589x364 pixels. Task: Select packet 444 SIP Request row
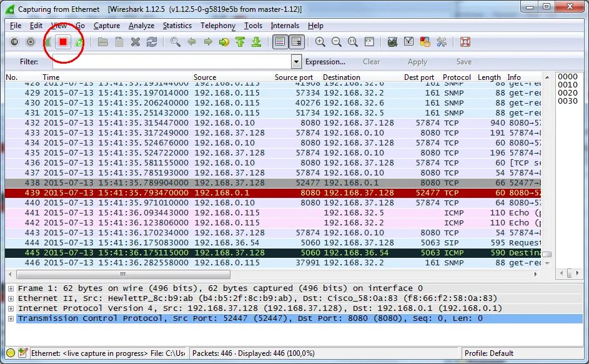[x=273, y=243]
